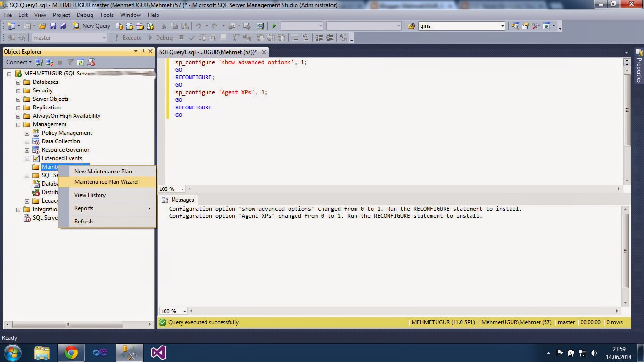The height and width of the screenshot is (362, 644).
Task: Select the Data Collection tree item
Action: click(x=61, y=141)
